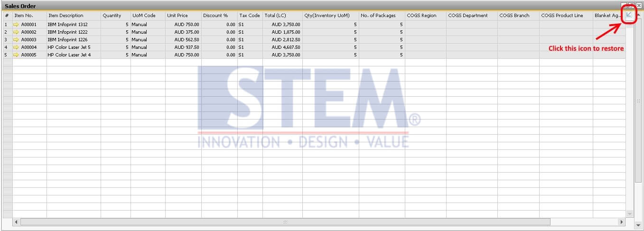Image resolution: width=644 pixels, height=231 pixels.
Task: Select the Item No. column header
Action: pyautogui.click(x=29, y=16)
